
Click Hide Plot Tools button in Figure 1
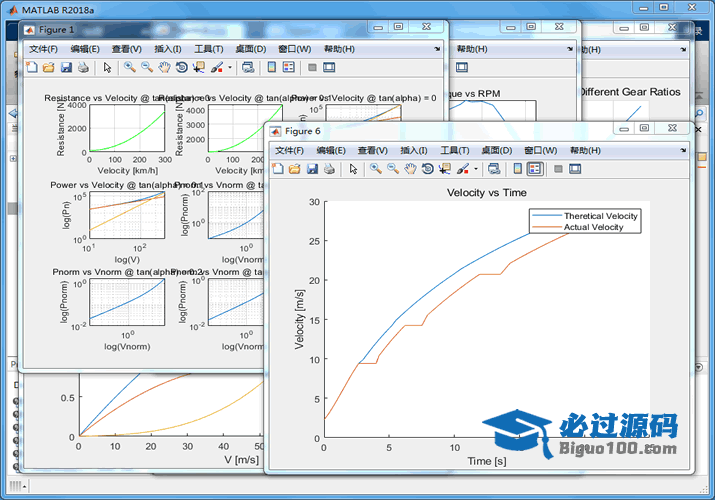click(312, 67)
